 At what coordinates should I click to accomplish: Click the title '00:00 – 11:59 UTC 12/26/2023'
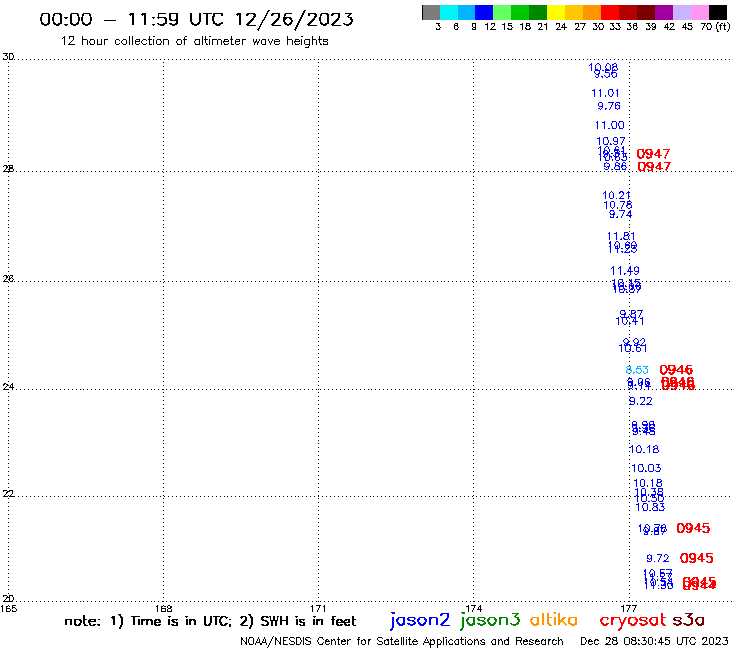(196, 19)
